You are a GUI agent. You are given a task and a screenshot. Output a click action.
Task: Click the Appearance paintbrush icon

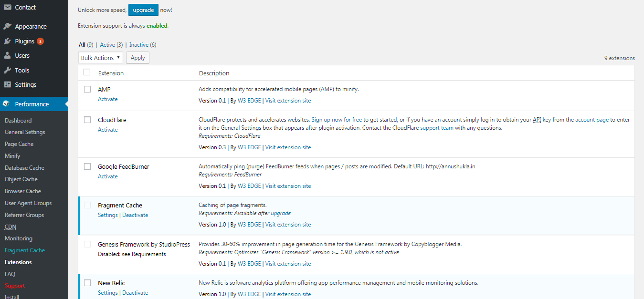pyautogui.click(x=7, y=26)
